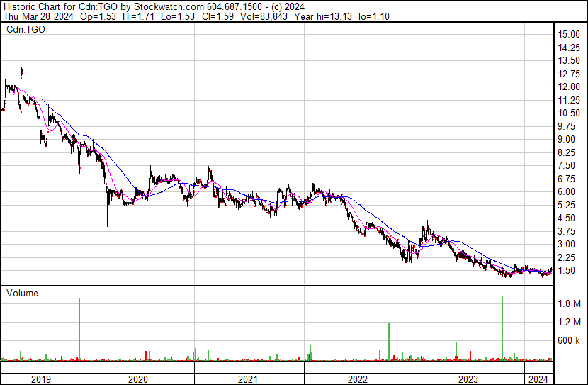588x385 pixels.
Task: Select the 2020 year label on timeline
Action: click(x=137, y=379)
